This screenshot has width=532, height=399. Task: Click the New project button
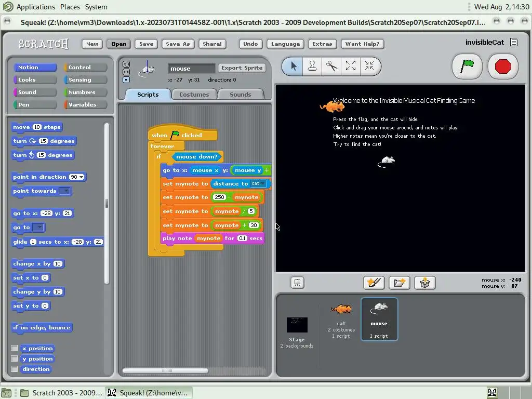[x=92, y=44]
